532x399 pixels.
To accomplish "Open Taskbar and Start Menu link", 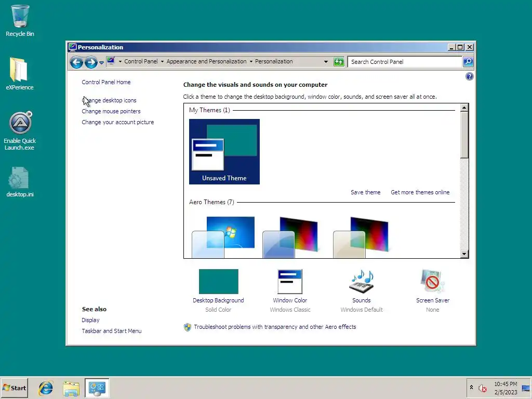I will 111,331.
